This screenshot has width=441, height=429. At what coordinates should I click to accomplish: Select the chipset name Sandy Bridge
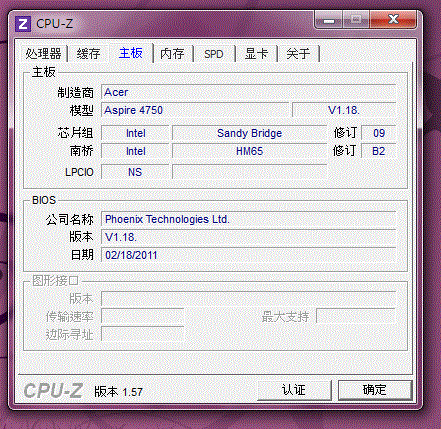click(249, 133)
